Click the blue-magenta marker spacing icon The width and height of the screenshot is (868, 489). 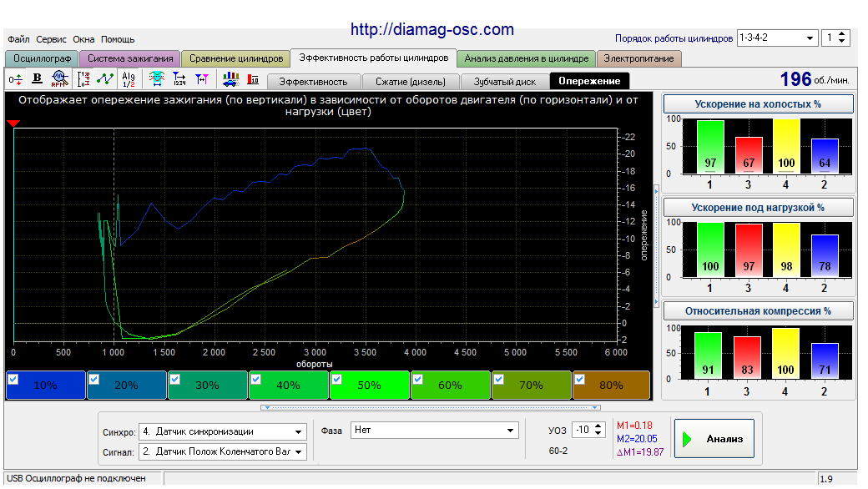[x=202, y=79]
